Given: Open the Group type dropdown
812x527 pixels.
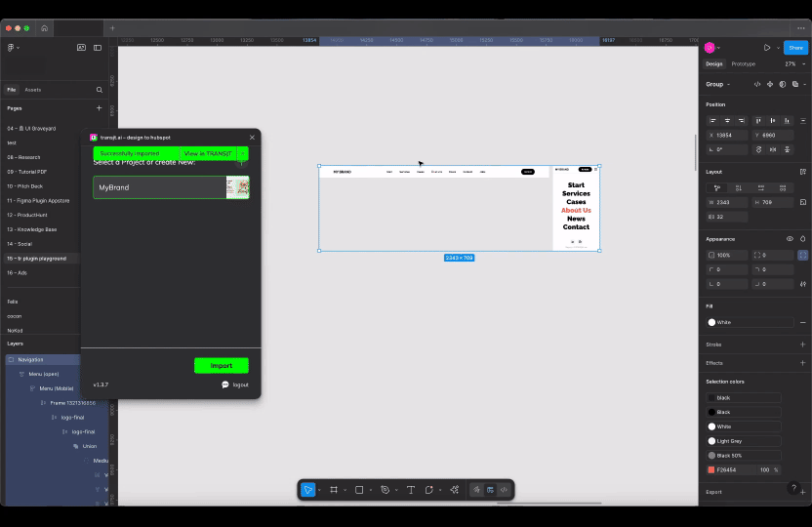Looking at the screenshot, I should point(718,84).
